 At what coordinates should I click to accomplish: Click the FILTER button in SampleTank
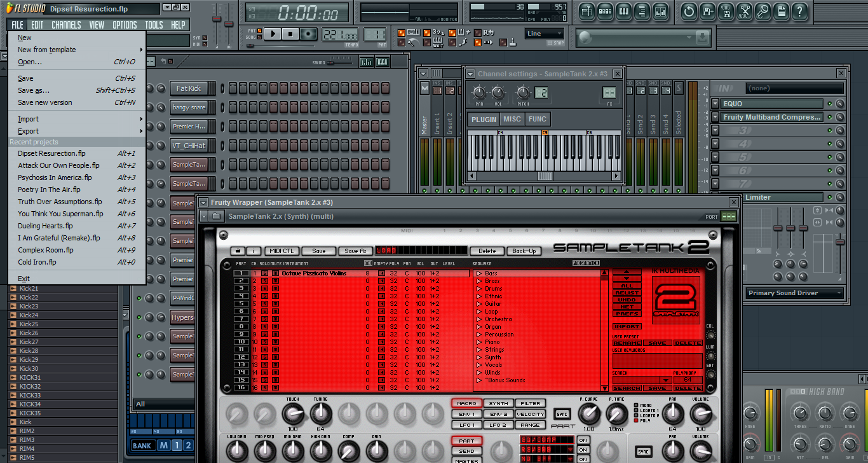pos(531,403)
